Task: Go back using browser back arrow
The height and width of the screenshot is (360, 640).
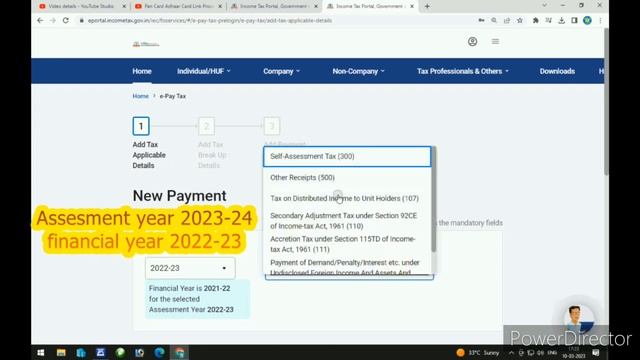Action: 40,20
